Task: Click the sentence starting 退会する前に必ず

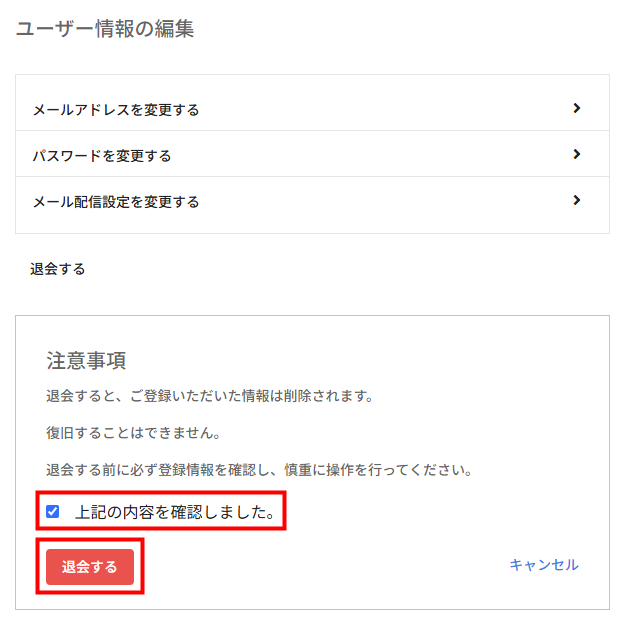Action: [x=259, y=469]
